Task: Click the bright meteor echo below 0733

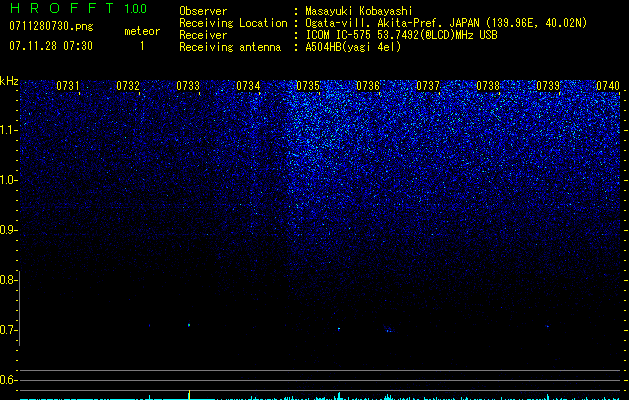Action: (x=189, y=325)
